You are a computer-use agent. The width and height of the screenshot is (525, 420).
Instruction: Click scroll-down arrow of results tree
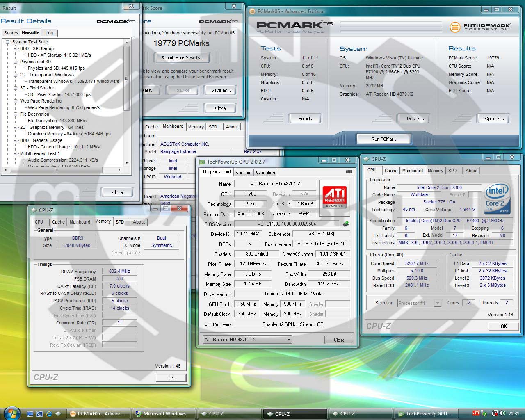[x=126, y=163]
